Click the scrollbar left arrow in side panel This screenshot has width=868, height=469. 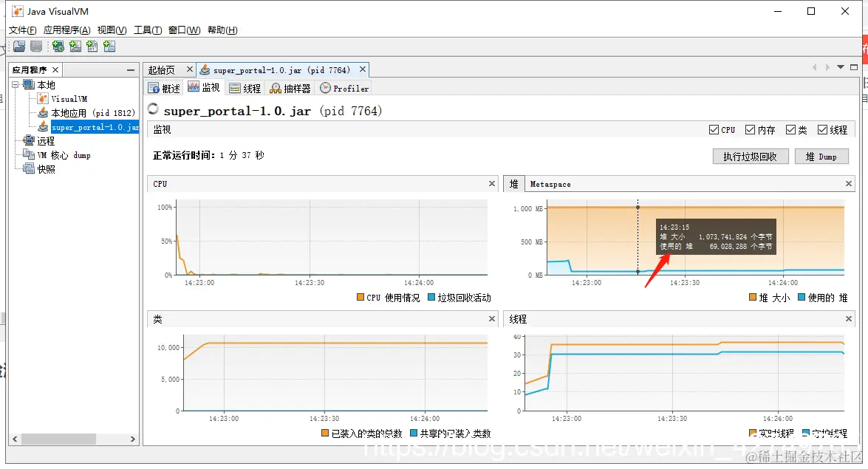(15, 439)
